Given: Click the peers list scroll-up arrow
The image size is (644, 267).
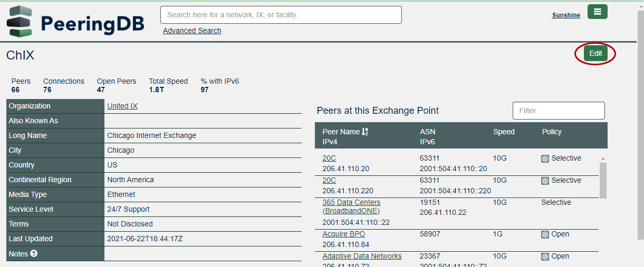Looking at the screenshot, I should [603, 159].
